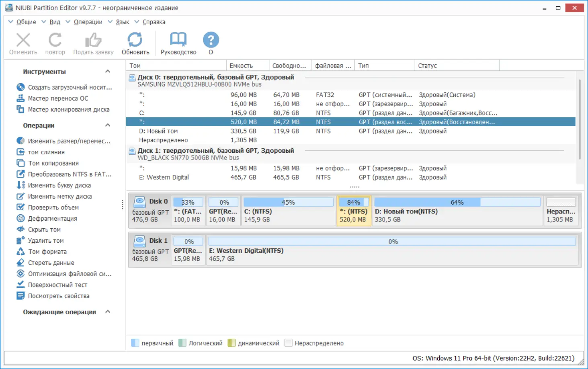This screenshot has width=588, height=369.
Task: Select the 84% usage bar of the 520 MB partition
Action: [x=353, y=202]
